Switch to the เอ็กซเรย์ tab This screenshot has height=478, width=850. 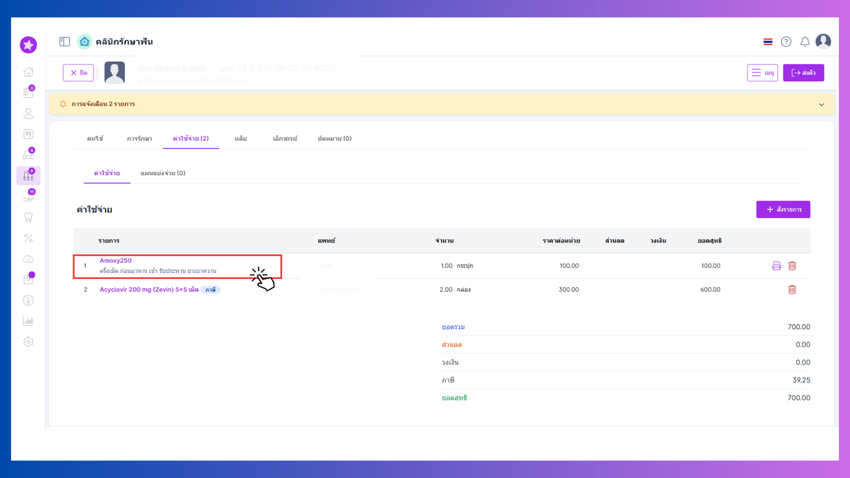285,139
